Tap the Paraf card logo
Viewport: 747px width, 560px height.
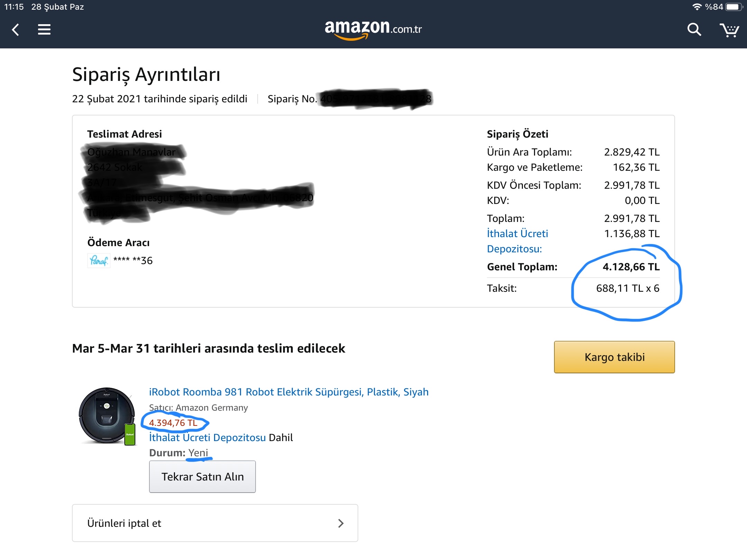(99, 261)
